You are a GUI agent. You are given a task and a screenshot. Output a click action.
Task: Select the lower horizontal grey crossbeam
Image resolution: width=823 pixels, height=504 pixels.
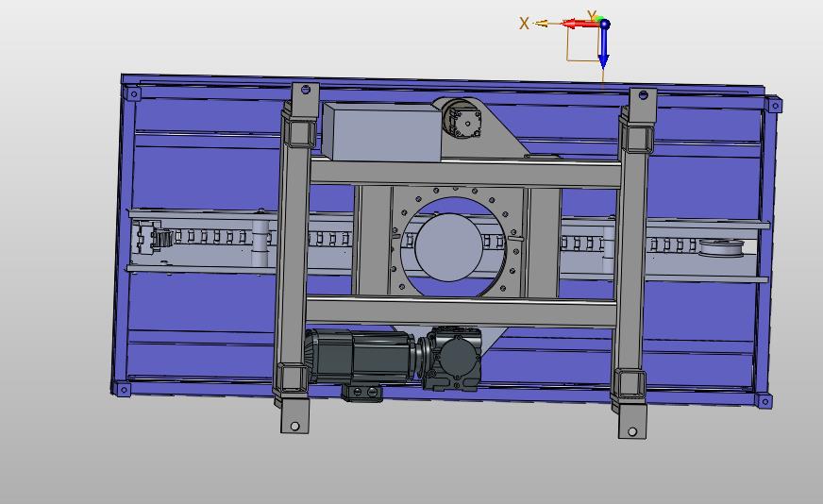(461, 311)
